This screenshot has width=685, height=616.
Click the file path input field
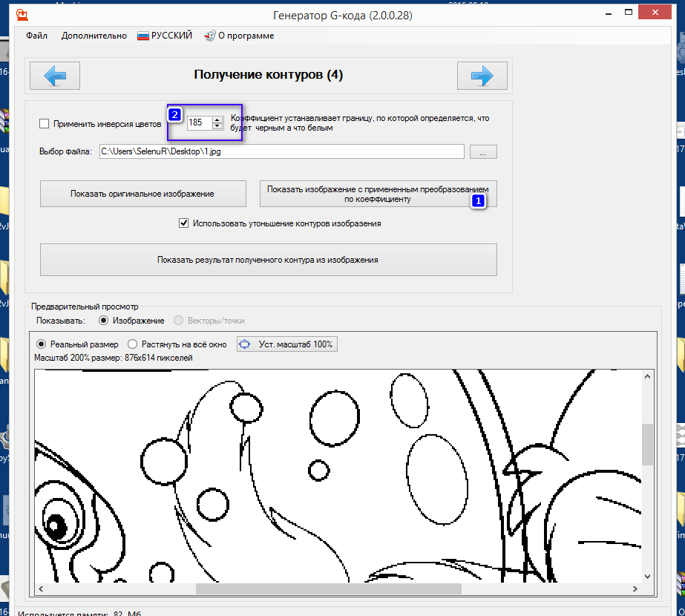pyautogui.click(x=282, y=151)
